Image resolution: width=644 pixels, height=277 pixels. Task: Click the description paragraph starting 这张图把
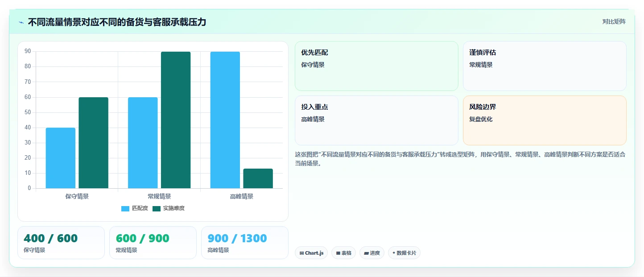tap(460, 159)
